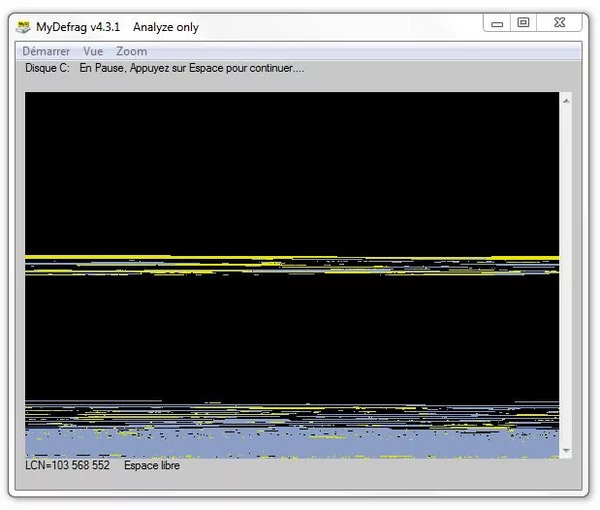600x510 pixels.
Task: Close the MyDefrag window
Action: click(x=559, y=23)
